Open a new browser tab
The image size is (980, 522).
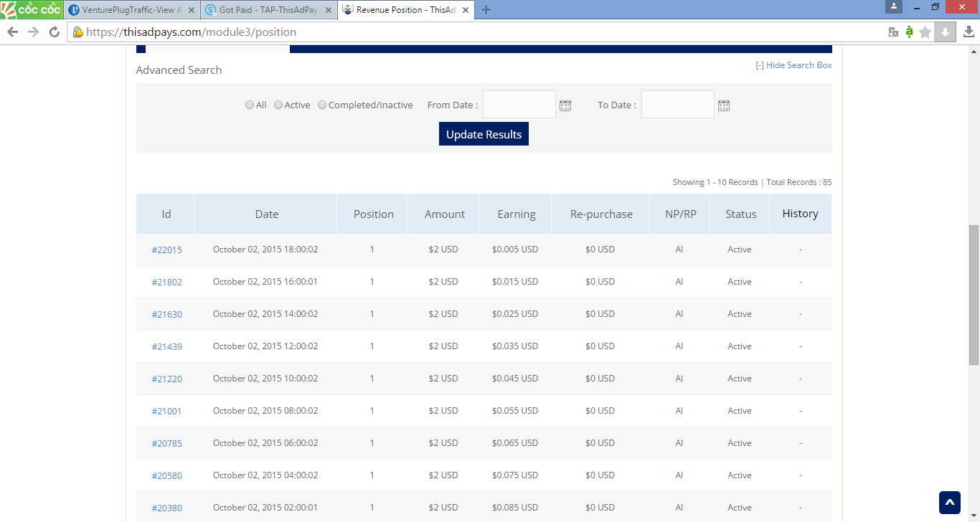point(486,10)
